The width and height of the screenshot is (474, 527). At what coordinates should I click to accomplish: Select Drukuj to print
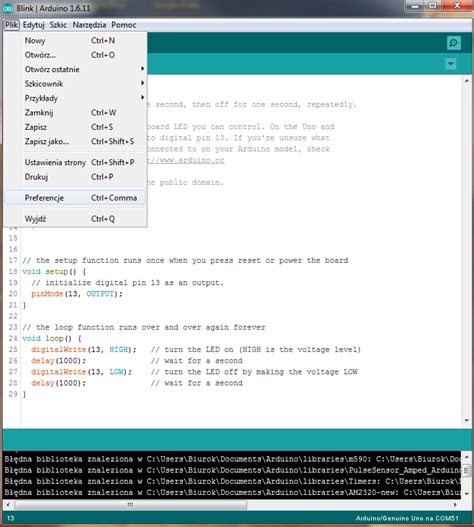76,177
